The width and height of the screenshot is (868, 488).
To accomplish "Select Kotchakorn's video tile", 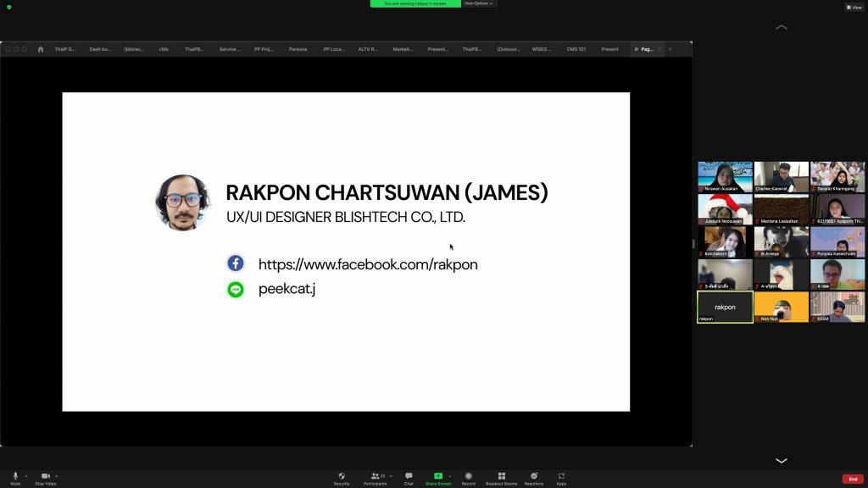I will [x=726, y=241].
